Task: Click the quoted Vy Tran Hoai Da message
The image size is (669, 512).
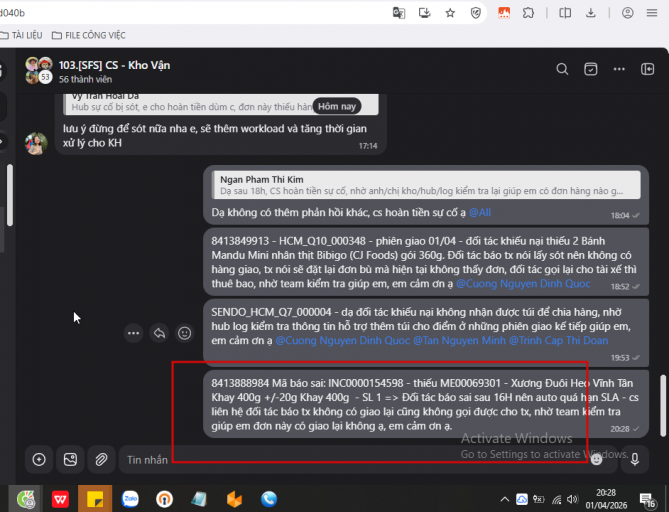Action: coord(221,104)
